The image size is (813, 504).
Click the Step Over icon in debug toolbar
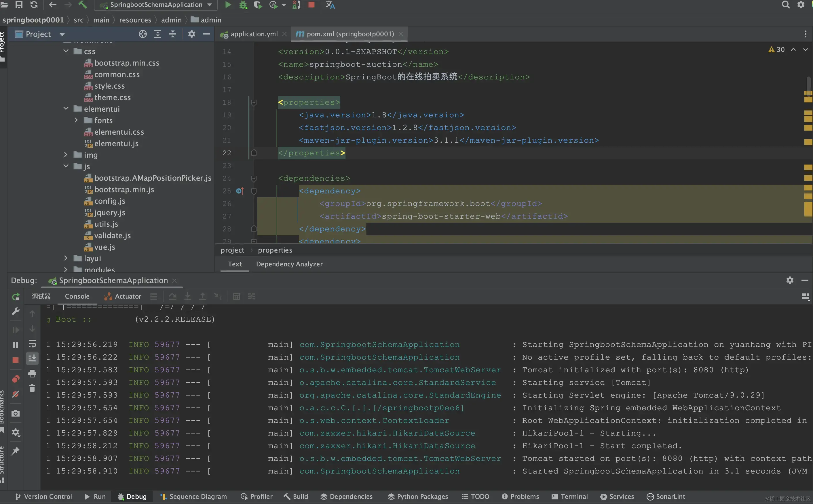pos(172,296)
